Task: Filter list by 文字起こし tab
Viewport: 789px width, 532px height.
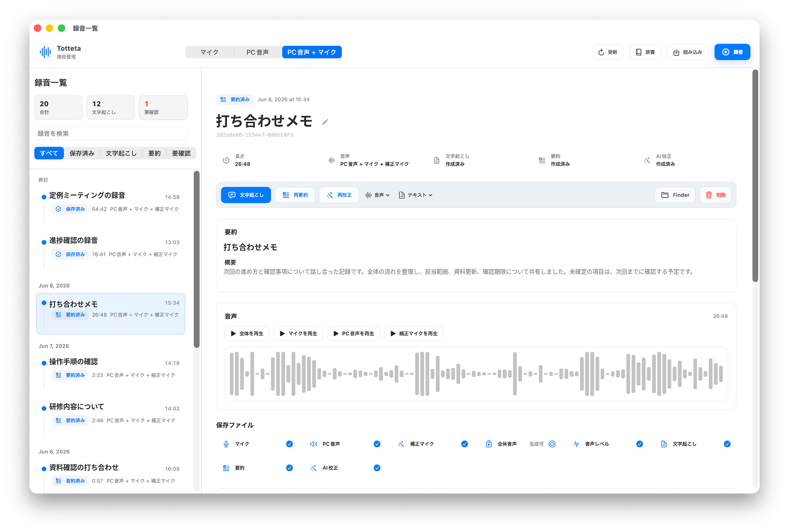Action: pos(121,153)
